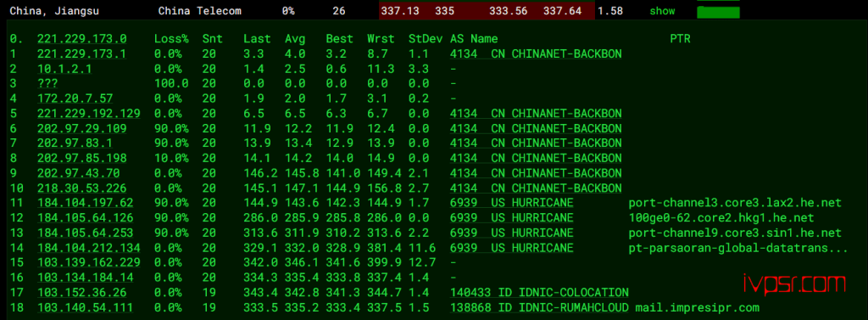This screenshot has width=868, height=320.
Task: Open IP address 221.229.173.1 link
Action: pyautogui.click(x=82, y=53)
